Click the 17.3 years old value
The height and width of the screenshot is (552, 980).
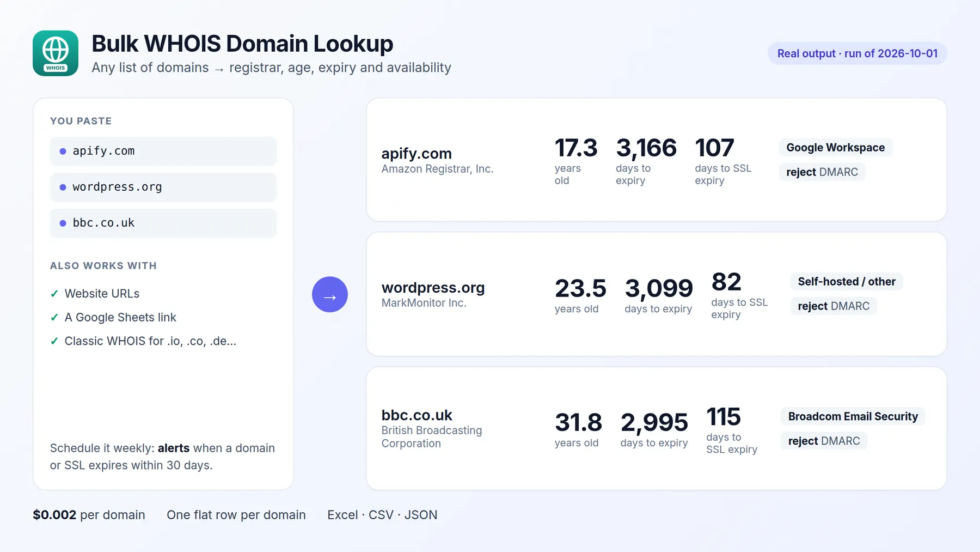(575, 148)
